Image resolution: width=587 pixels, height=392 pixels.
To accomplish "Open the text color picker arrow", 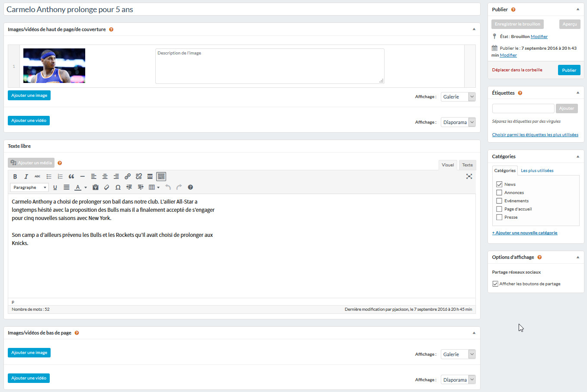I will pos(86,187).
